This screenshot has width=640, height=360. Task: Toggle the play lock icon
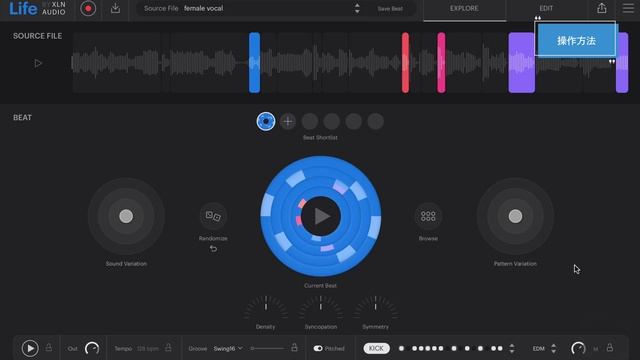(49, 347)
